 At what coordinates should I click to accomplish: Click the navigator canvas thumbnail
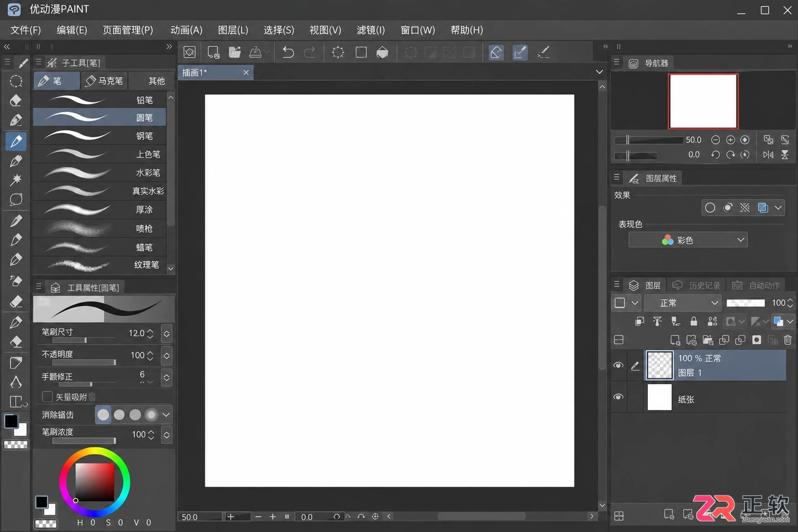point(703,101)
